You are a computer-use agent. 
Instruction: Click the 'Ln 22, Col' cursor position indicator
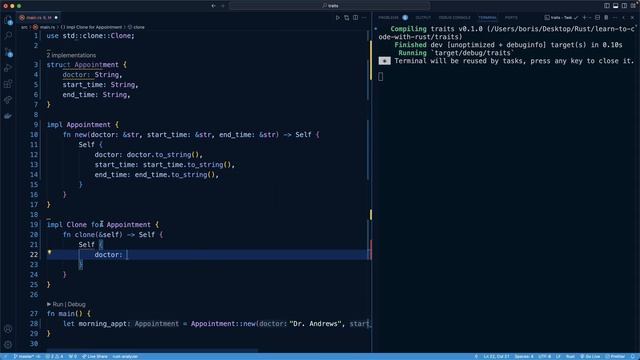[x=496, y=356]
